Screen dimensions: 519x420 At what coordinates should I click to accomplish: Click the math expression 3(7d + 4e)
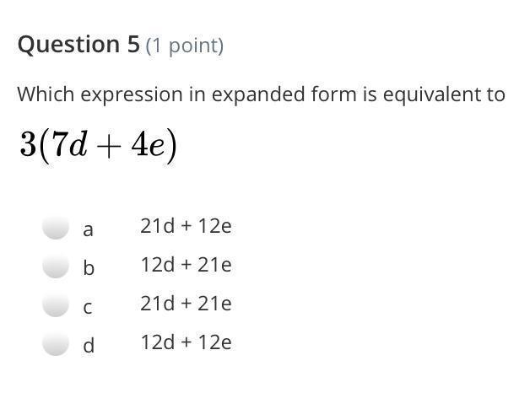coord(98,146)
